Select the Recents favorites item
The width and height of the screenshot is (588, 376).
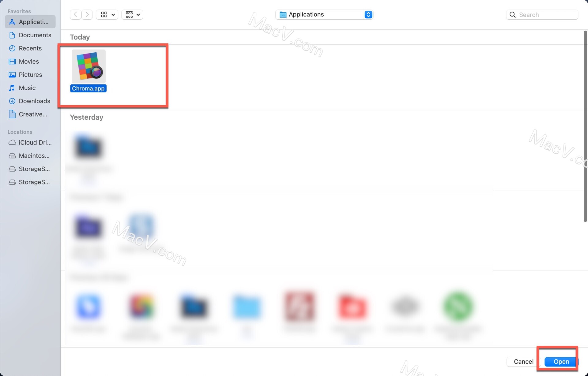coord(30,48)
